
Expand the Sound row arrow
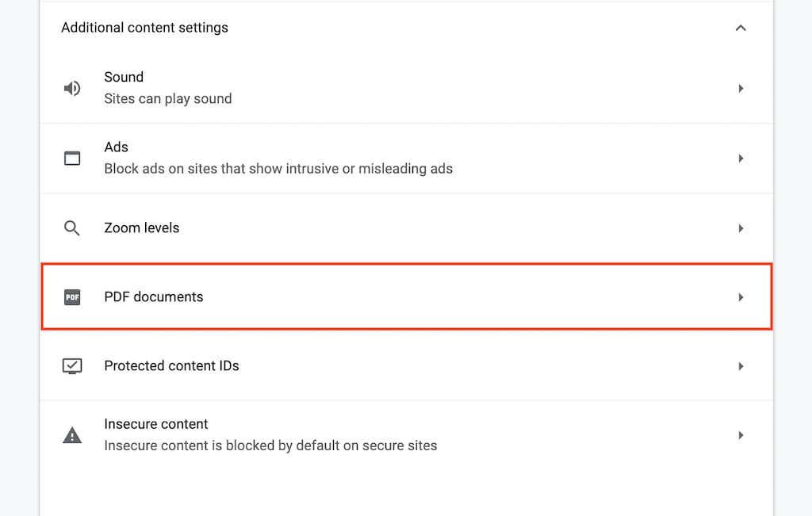(x=741, y=88)
